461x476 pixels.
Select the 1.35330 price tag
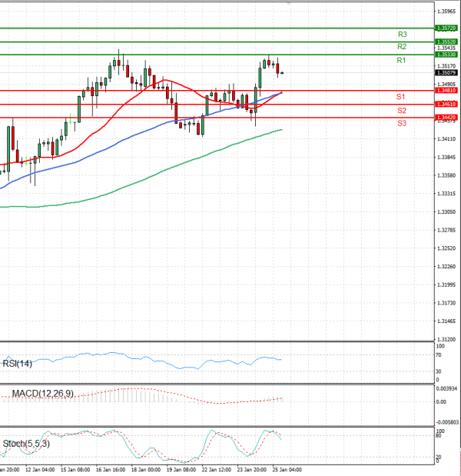446,55
